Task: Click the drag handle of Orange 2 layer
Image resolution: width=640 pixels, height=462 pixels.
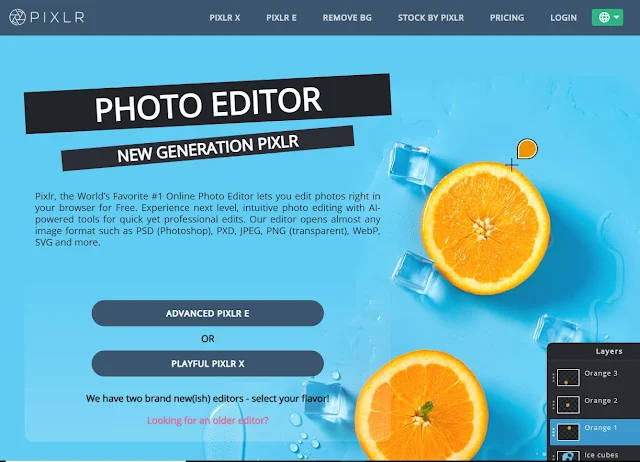Action: pos(553,405)
